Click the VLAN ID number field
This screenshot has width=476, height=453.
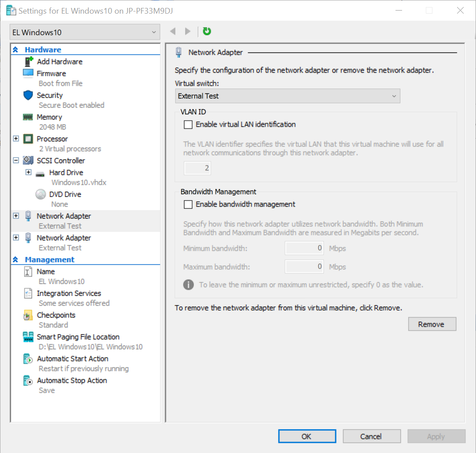(x=198, y=168)
